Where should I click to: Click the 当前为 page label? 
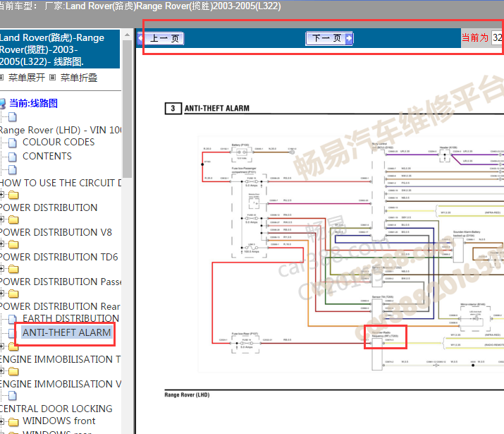(x=475, y=38)
